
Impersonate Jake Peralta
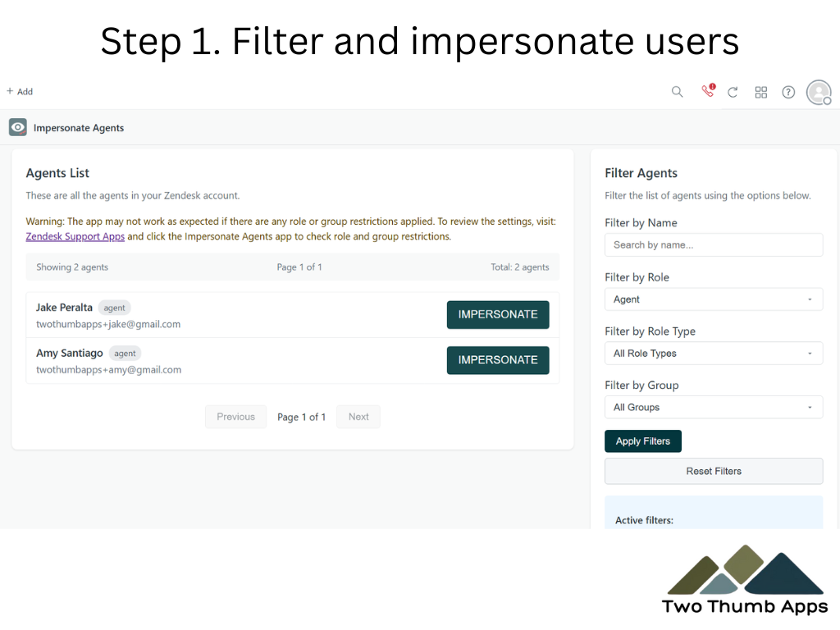(x=498, y=315)
